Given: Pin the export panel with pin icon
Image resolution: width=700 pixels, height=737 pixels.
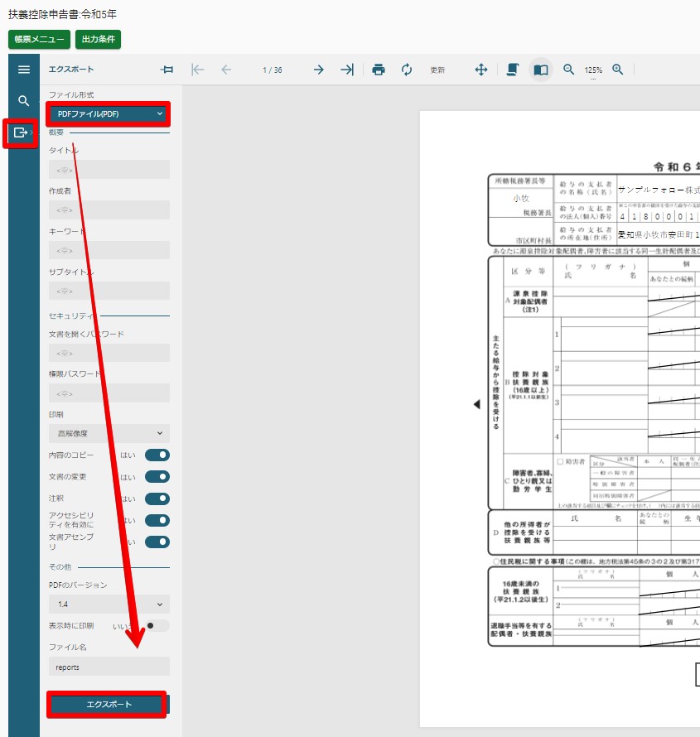Looking at the screenshot, I should (167, 70).
